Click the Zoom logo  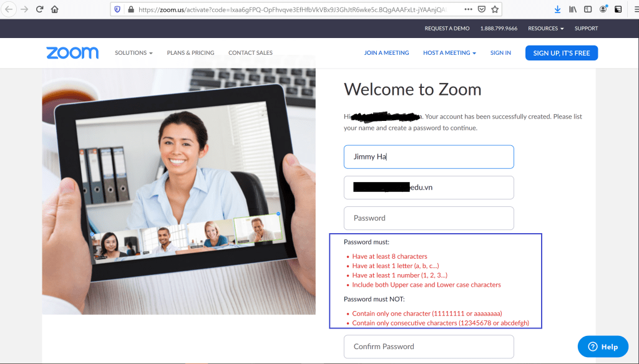coord(72,53)
